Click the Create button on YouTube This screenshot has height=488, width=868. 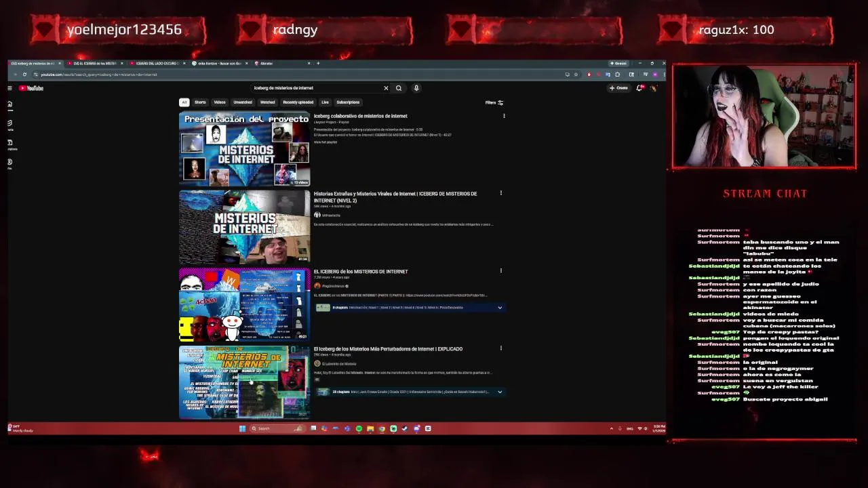click(618, 88)
